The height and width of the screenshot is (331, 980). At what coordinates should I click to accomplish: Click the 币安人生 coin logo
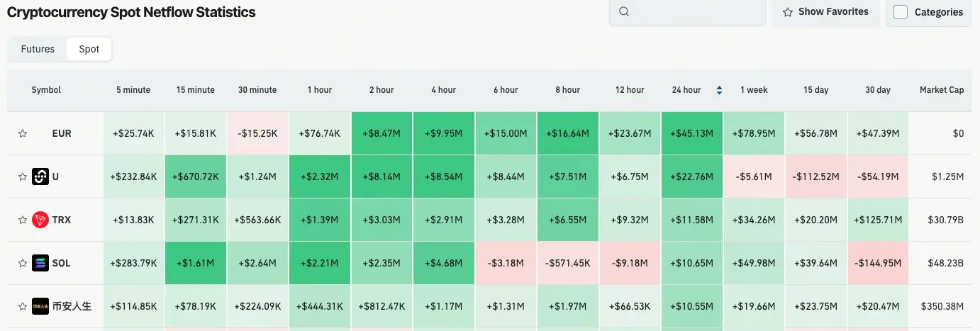click(40, 306)
